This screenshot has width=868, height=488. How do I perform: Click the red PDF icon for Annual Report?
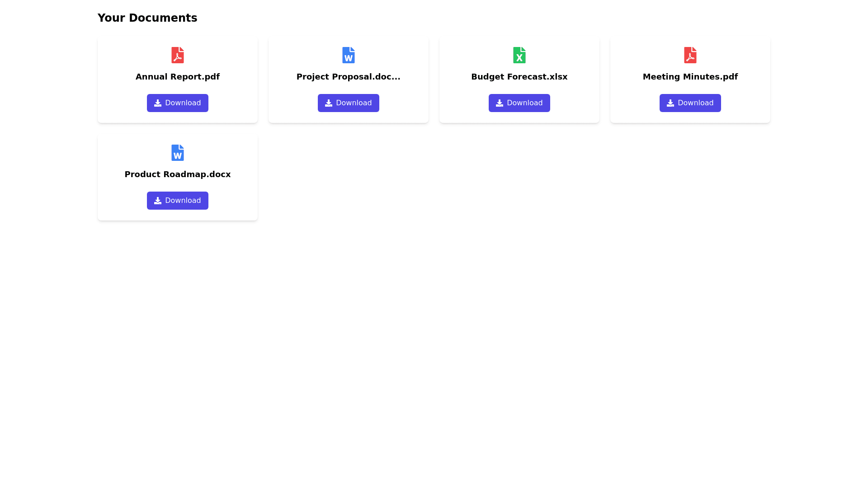(x=177, y=55)
